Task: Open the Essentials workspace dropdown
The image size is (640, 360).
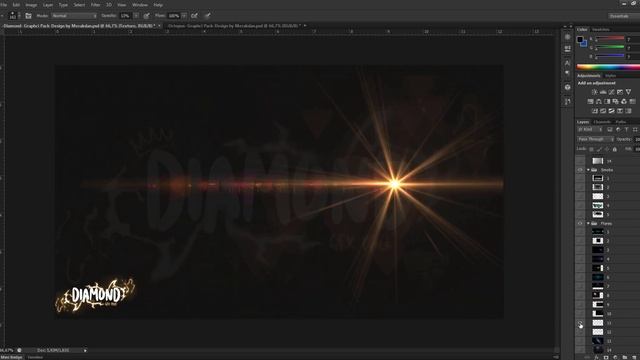Action: click(623, 16)
